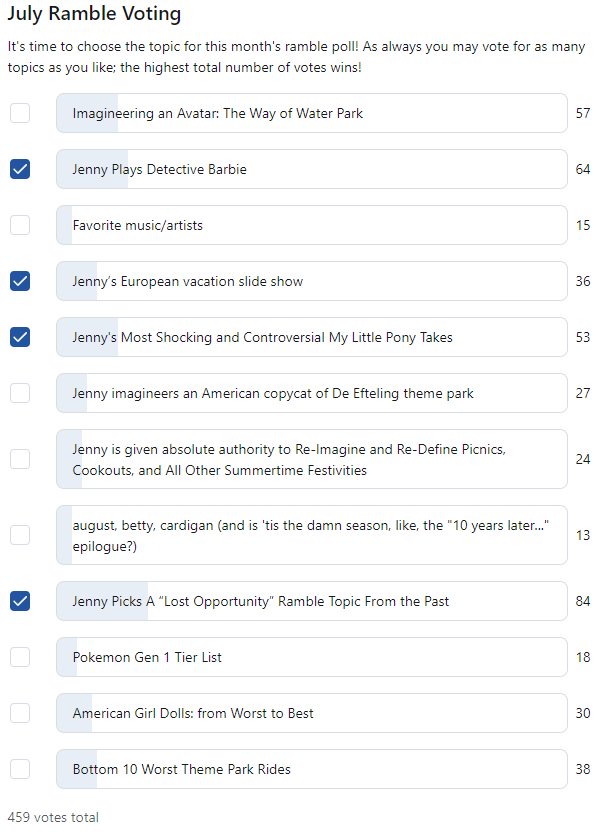Select the Bottom 10 Worst Theme Park Rides bar

[311, 769]
